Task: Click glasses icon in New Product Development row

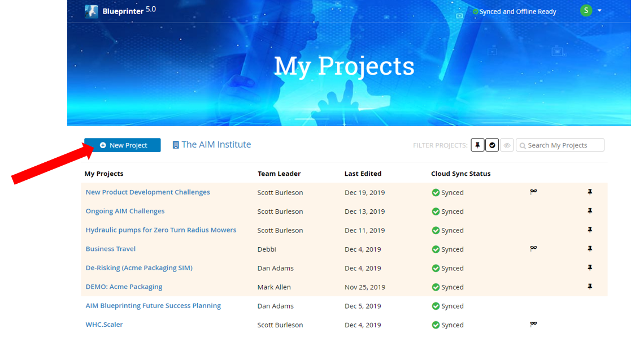Action: 533,191
